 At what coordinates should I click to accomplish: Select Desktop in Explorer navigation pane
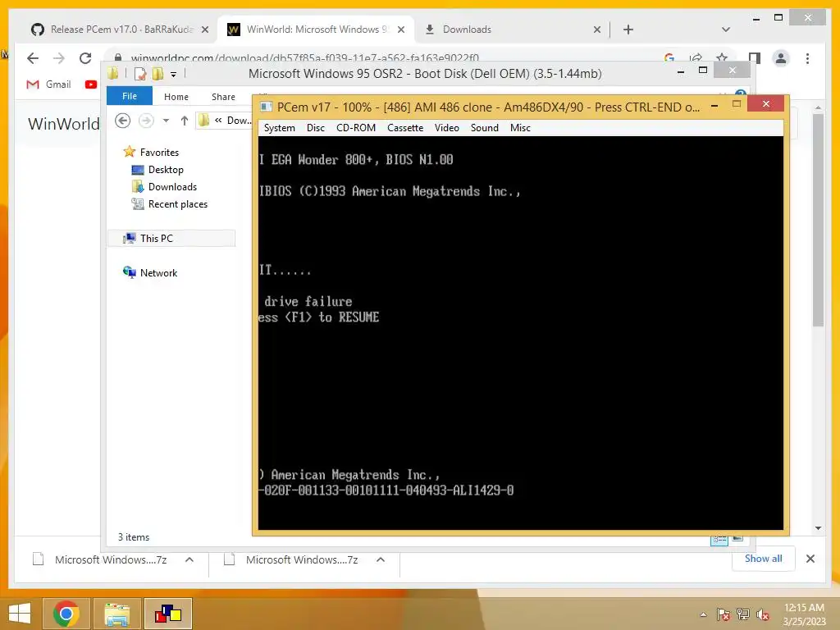click(166, 169)
